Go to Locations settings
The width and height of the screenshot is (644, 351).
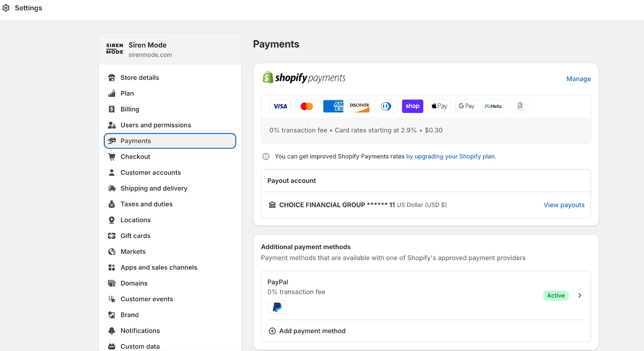click(170, 220)
